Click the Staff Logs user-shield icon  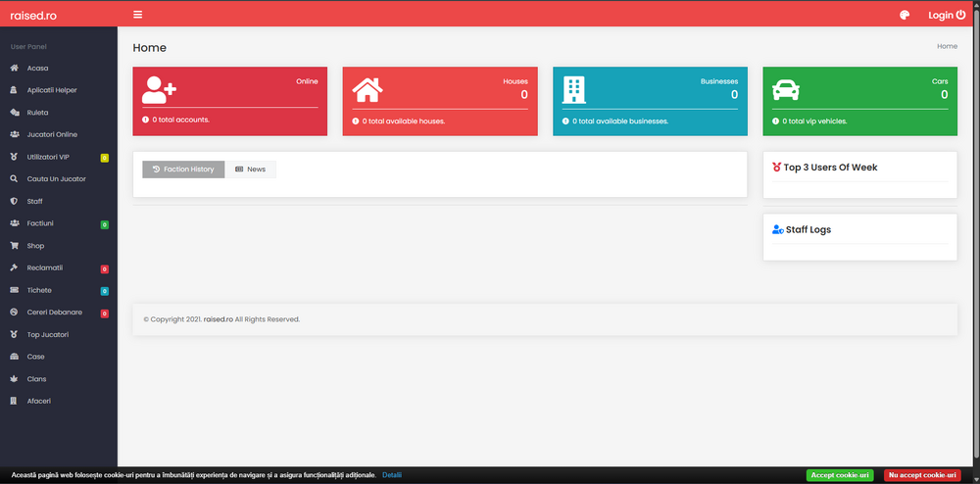777,230
